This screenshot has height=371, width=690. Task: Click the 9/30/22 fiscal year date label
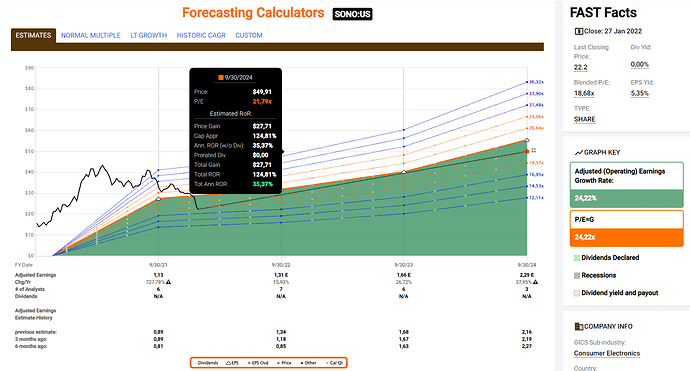[281, 265]
